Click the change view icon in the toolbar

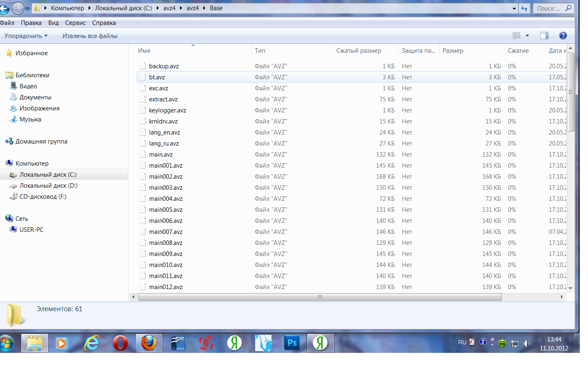[517, 36]
